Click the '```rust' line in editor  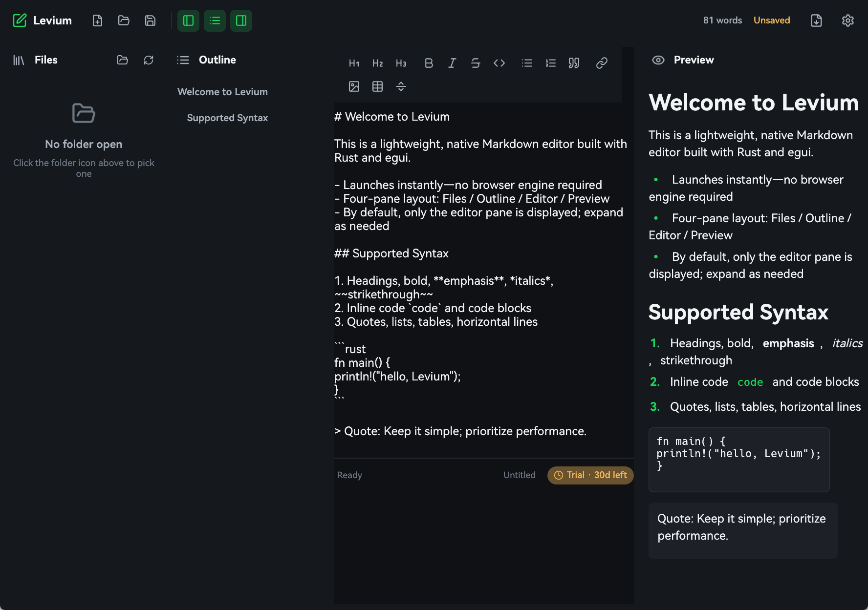(x=350, y=349)
